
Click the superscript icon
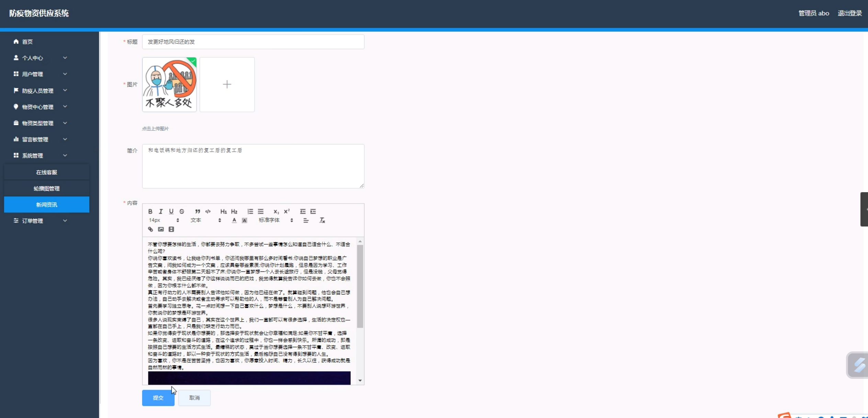(287, 211)
